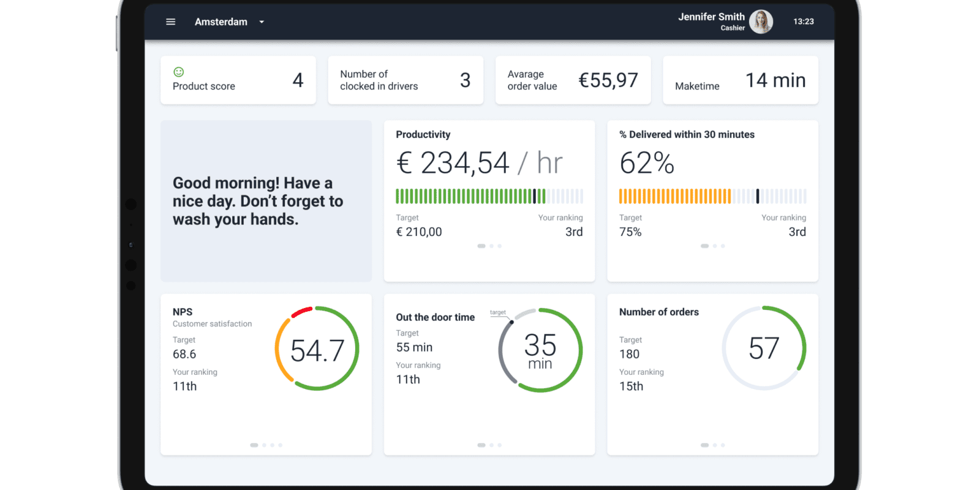Go to third page dot in Number of orders card

(723, 445)
